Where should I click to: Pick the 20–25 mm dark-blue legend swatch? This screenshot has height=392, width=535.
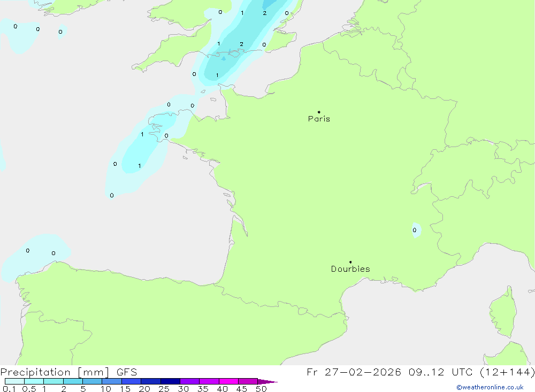[x=151, y=381]
